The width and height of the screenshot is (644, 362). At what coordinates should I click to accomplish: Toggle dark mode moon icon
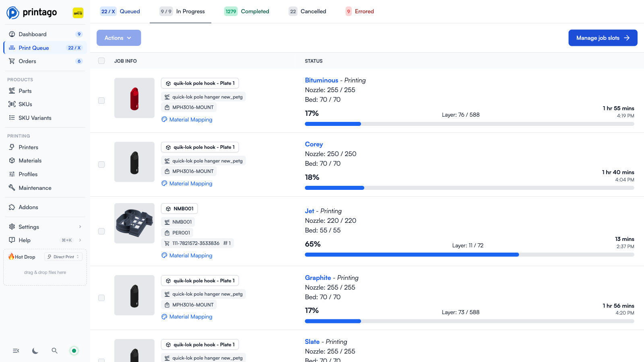(35, 351)
